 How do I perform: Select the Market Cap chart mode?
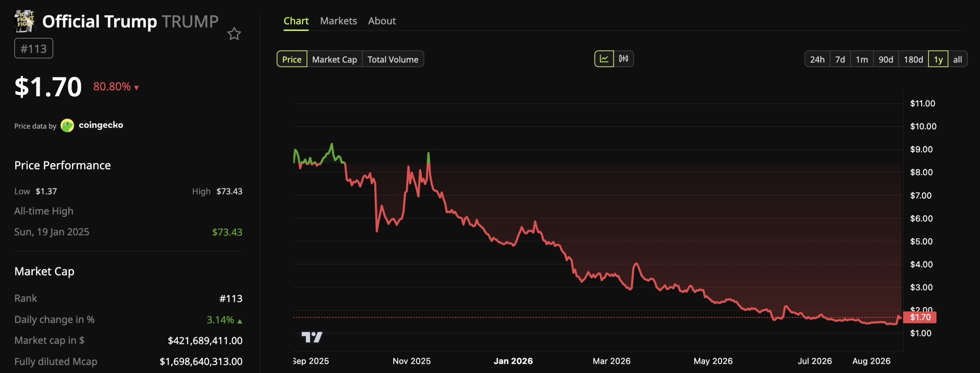tap(335, 59)
